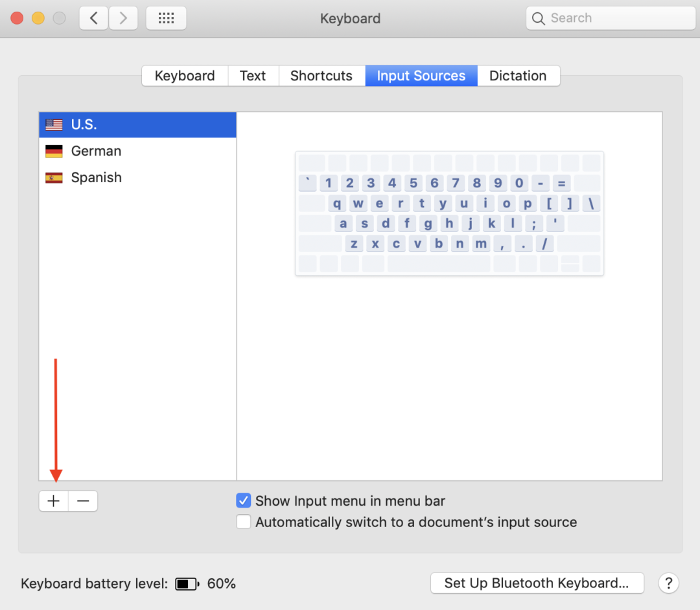Viewport: 700px width, 610px height.
Task: Open the Text tab
Action: 253,76
